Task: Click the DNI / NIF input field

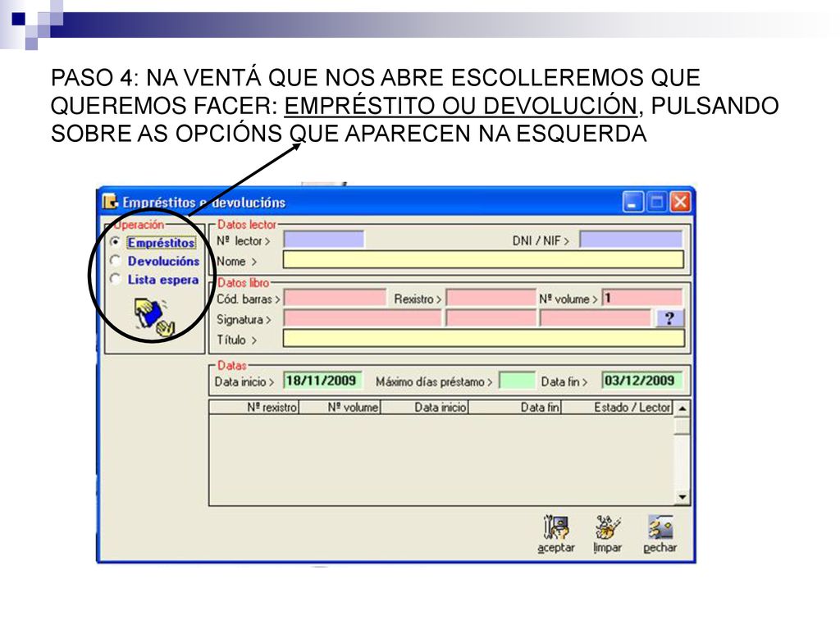Action: coord(631,240)
